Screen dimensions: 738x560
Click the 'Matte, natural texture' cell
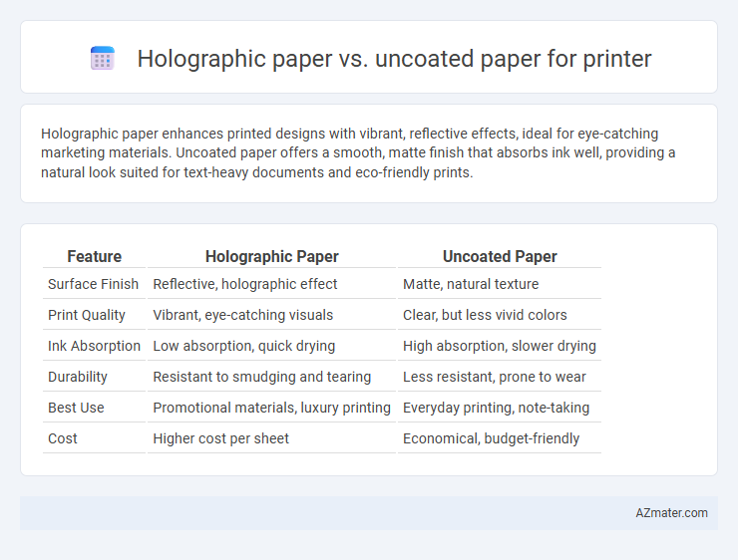(500, 284)
